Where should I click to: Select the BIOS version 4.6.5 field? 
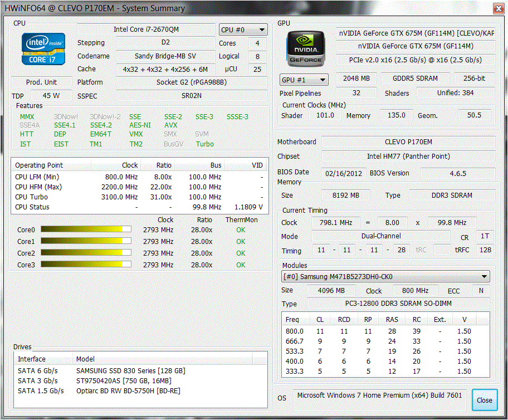[458, 173]
